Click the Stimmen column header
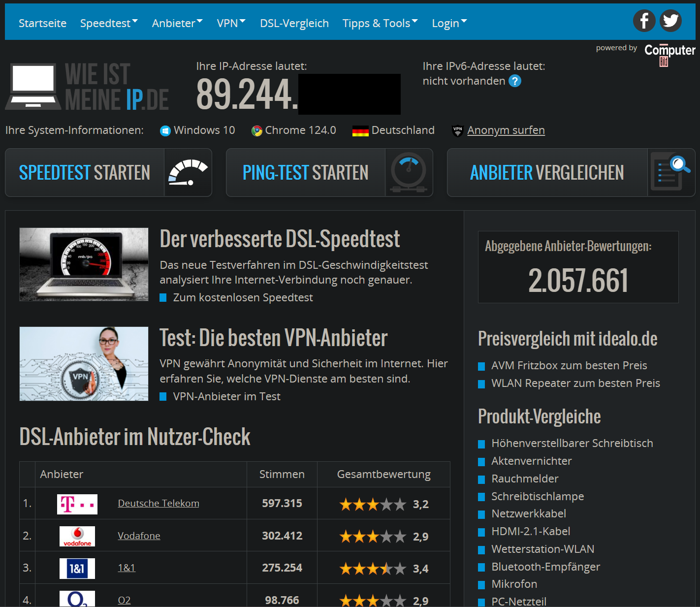The height and width of the screenshot is (607, 700). 282,474
